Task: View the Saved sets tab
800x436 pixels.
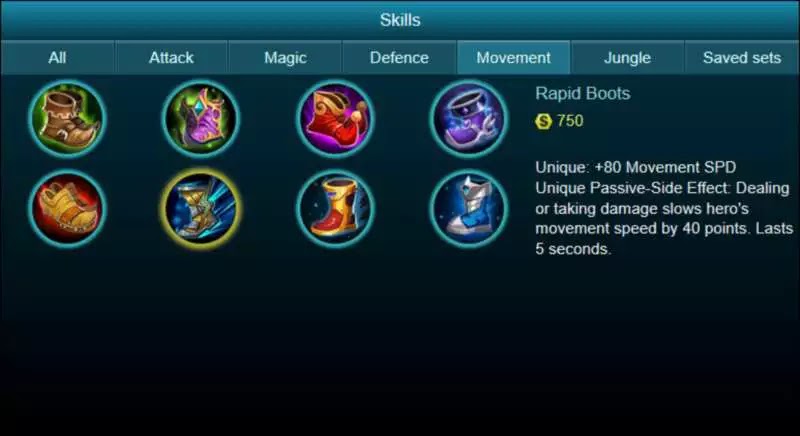Action: point(742,58)
